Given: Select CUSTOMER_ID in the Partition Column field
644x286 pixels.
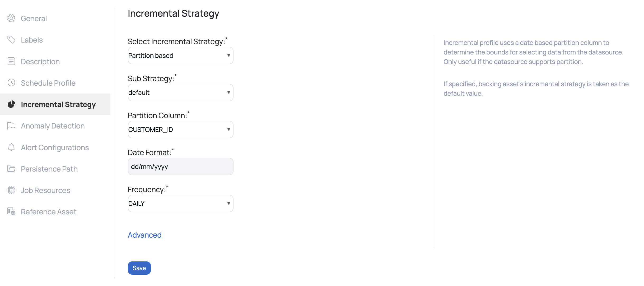Looking at the screenshot, I should click(180, 130).
